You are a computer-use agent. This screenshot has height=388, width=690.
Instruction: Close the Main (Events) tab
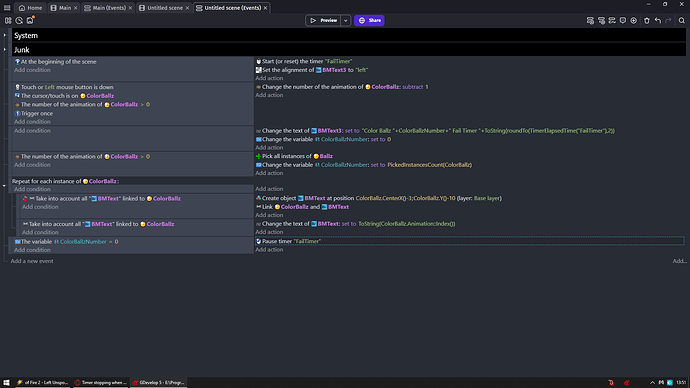130,8
